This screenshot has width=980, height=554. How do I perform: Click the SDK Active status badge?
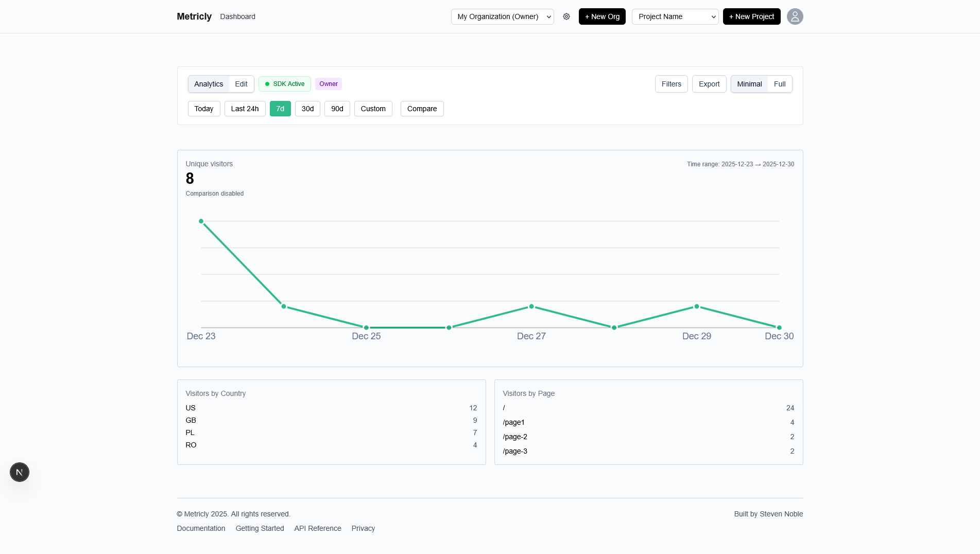pos(284,83)
